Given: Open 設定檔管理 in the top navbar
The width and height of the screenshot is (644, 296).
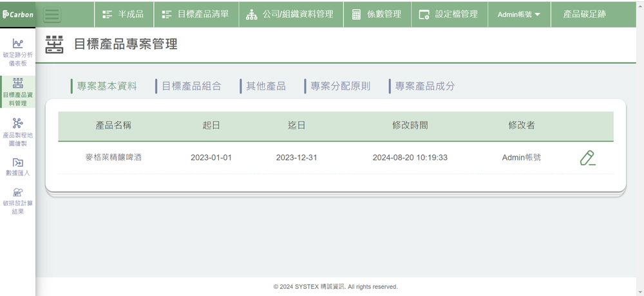Looking at the screenshot, I should point(448,14).
